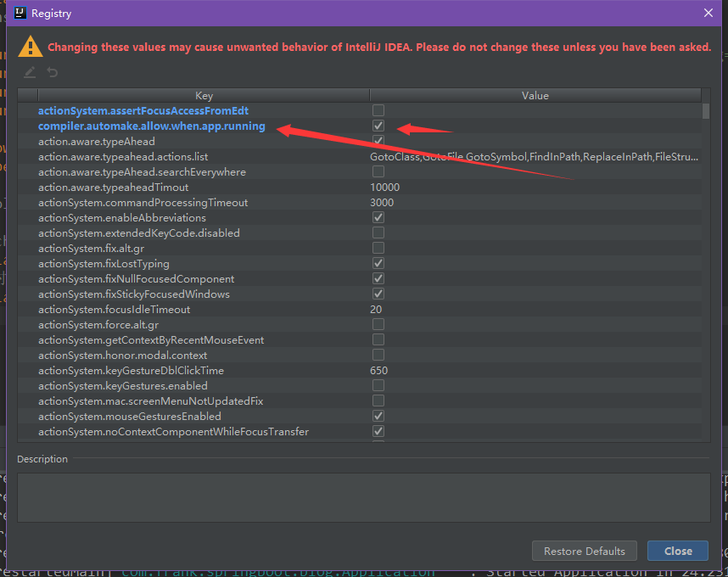
Task: Select actionSystem.commandProcessingTimeout key
Action: click(x=143, y=203)
